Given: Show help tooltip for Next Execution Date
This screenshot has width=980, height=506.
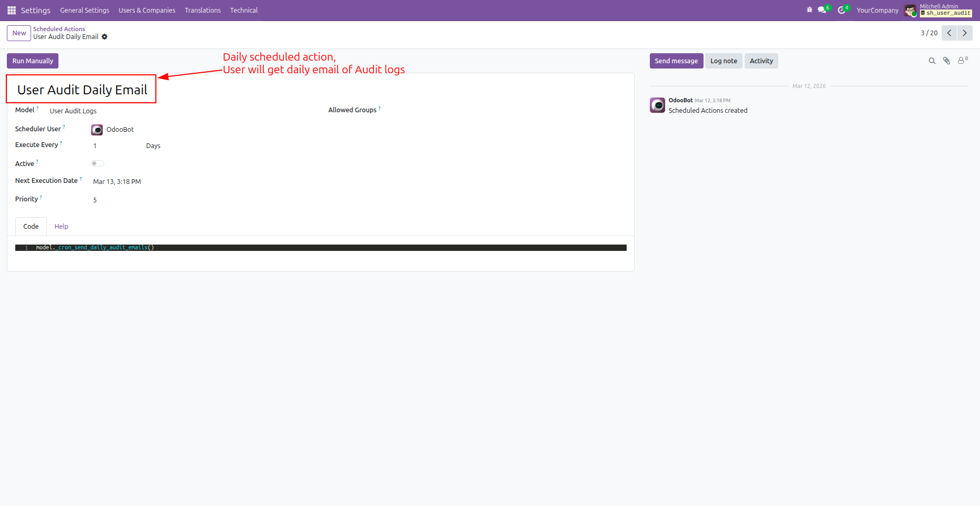Looking at the screenshot, I should coord(81,179).
